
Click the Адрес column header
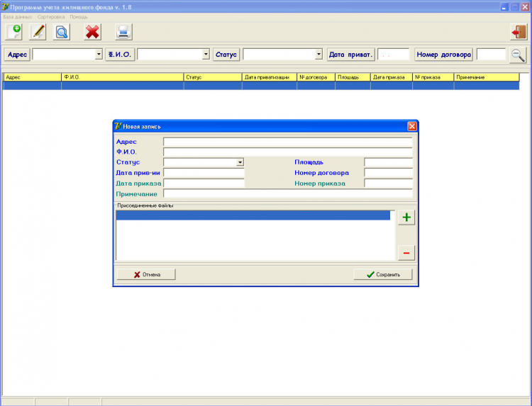33,77
